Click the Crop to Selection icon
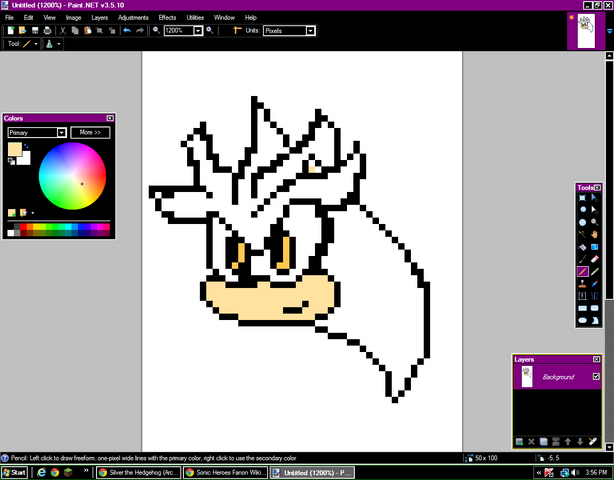614x480 pixels. coord(99,31)
